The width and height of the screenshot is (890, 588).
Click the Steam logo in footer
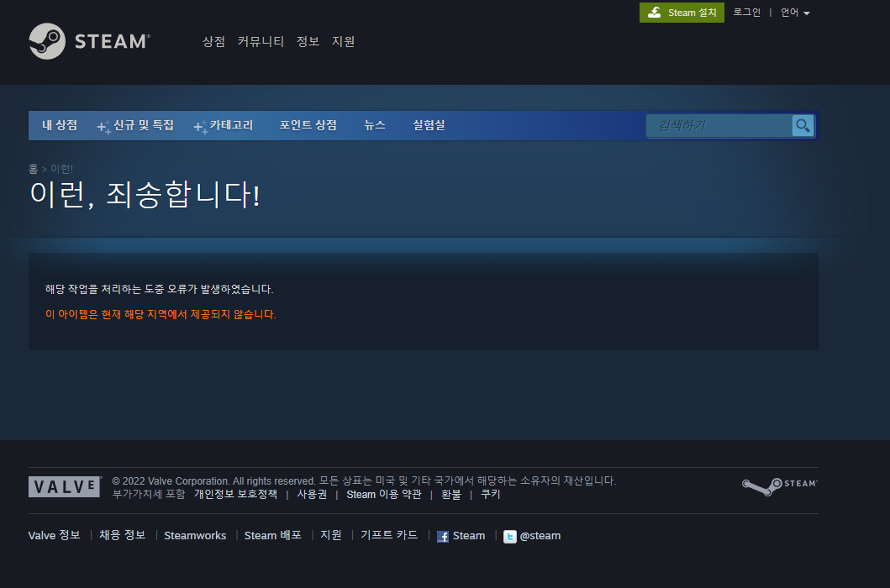[x=779, y=486]
